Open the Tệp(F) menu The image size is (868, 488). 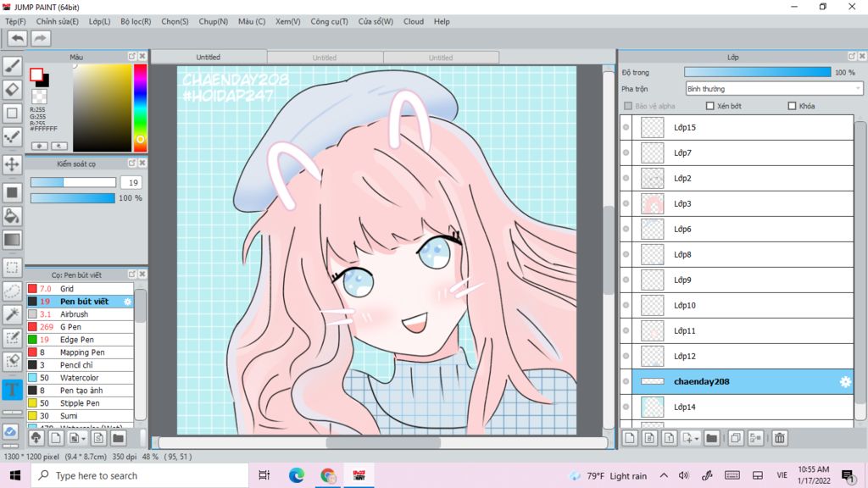tap(15, 21)
